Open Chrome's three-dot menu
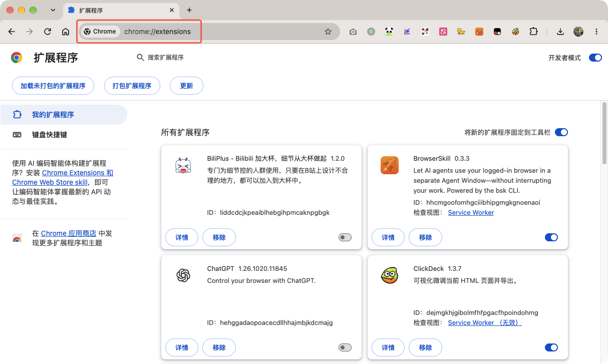608x364 pixels. pos(596,32)
